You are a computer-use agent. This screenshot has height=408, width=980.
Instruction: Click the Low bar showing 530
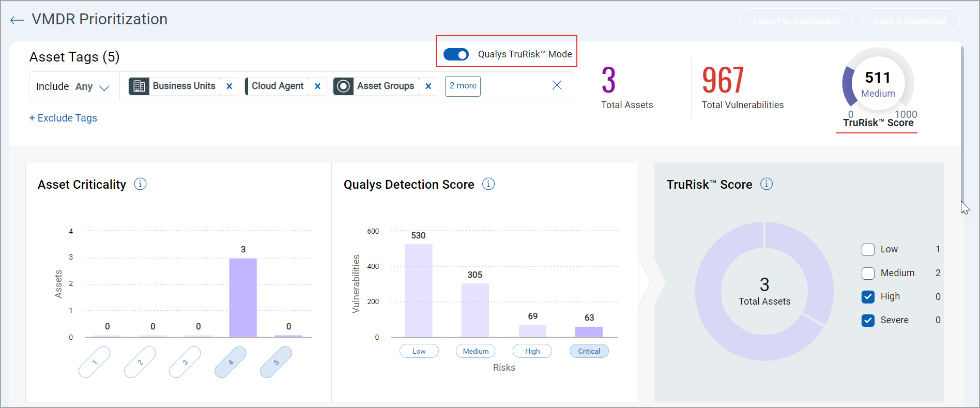click(419, 291)
